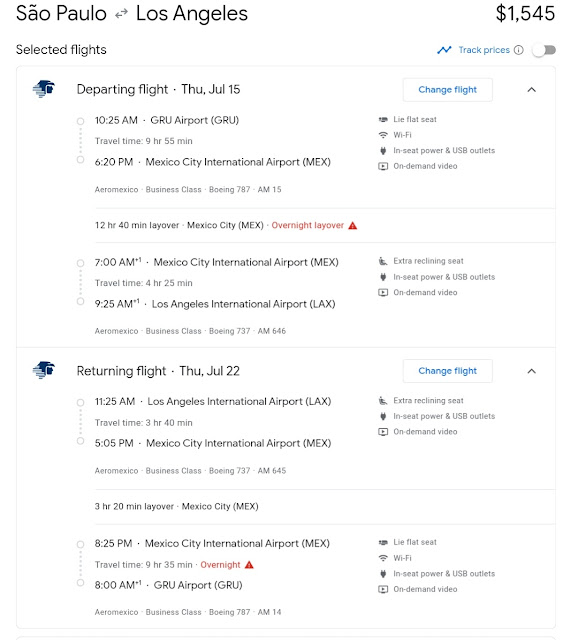Click the Aeromexico logo beside Returning flight
The image size is (578, 640).
tap(44, 370)
